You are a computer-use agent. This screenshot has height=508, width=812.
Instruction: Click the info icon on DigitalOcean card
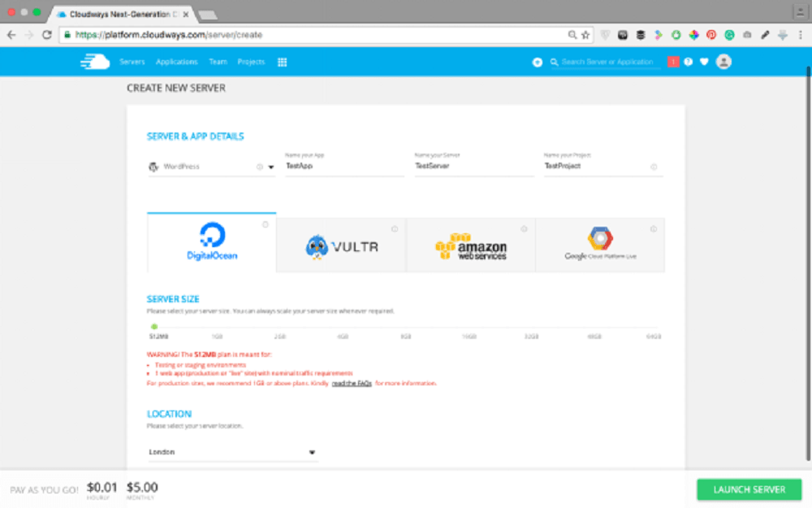266,224
